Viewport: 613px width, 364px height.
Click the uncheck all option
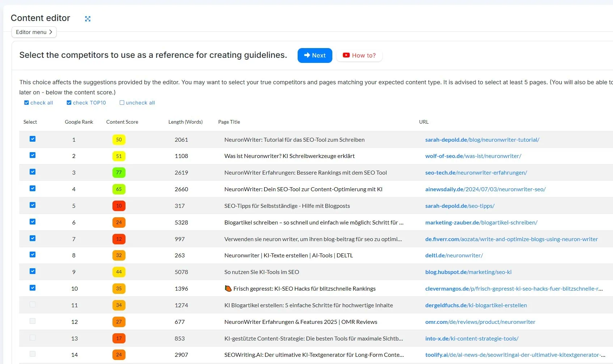[x=137, y=103]
